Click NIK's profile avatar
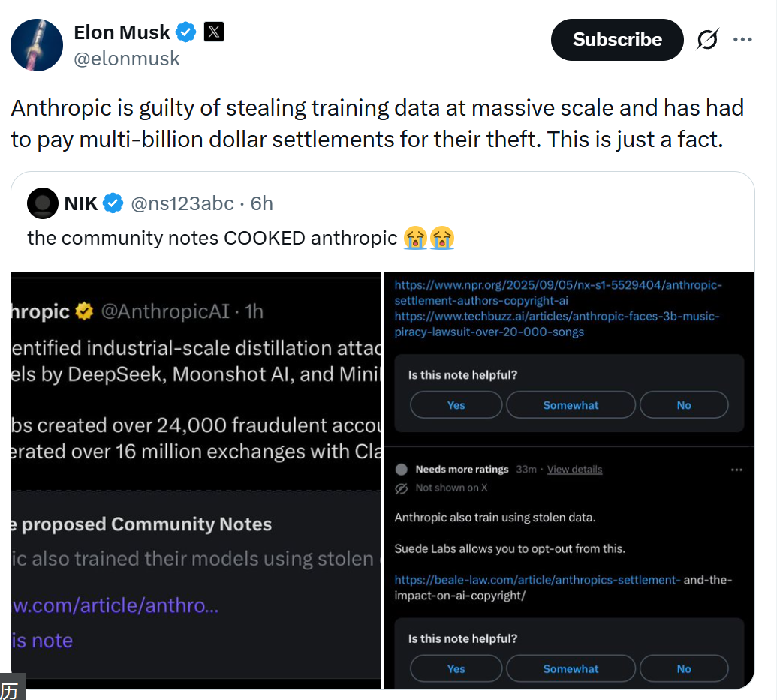 [43, 203]
